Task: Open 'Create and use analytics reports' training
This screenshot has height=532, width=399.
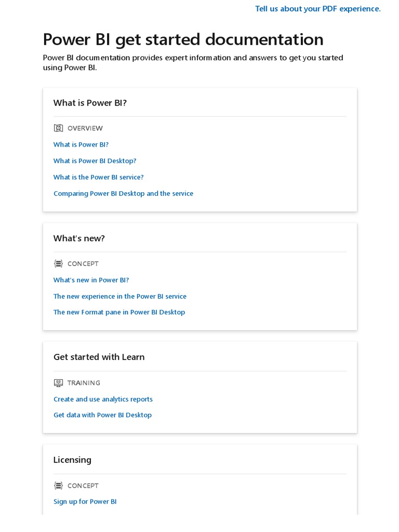Action: [x=103, y=399]
